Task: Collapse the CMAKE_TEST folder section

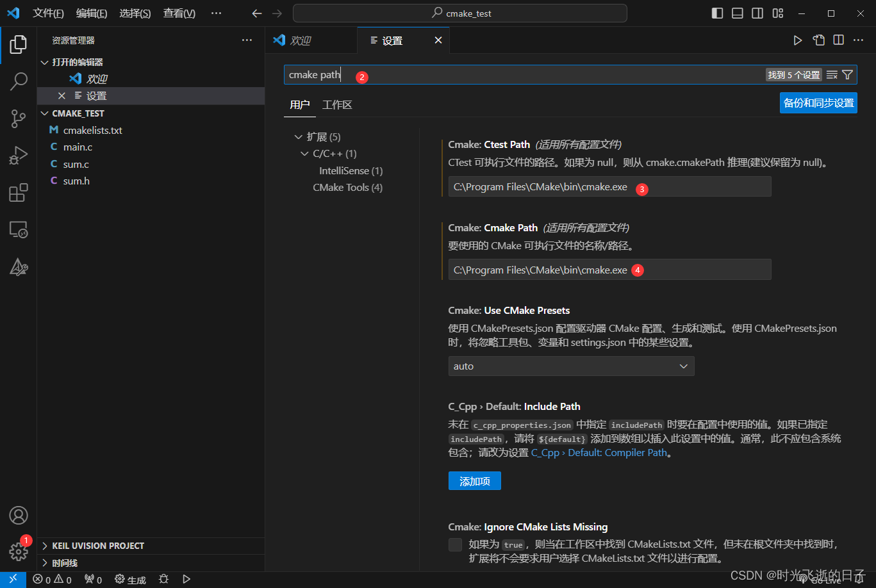Action: click(151, 113)
